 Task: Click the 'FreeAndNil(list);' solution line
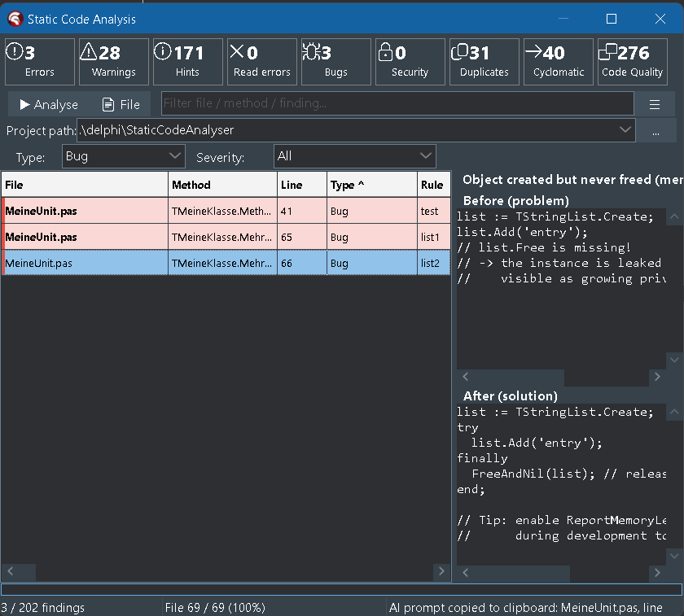click(x=533, y=474)
